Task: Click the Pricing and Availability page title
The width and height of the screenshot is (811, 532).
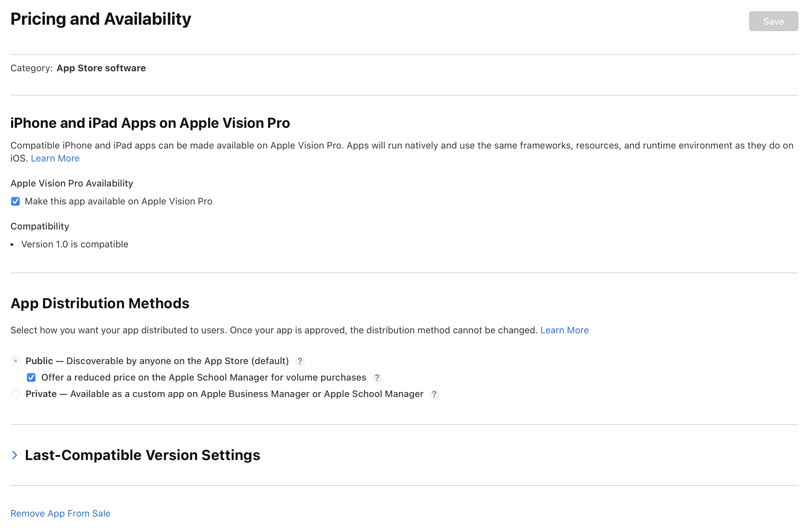Action: coord(101,19)
